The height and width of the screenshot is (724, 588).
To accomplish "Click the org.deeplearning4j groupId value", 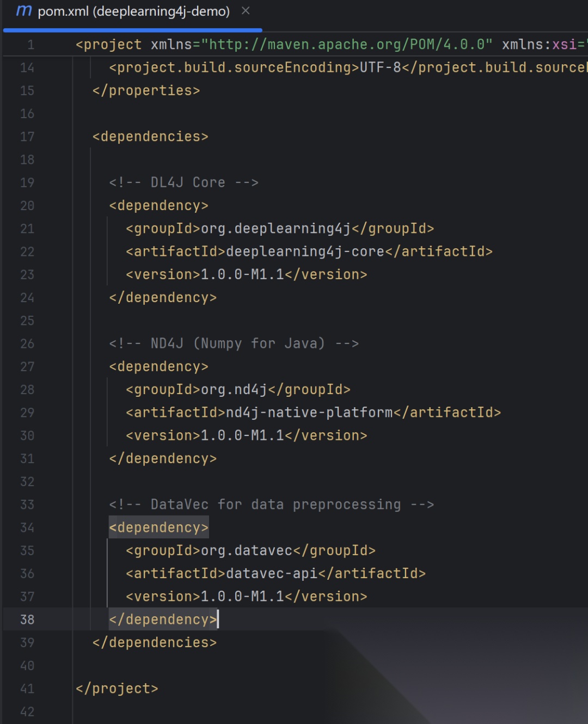I will [x=276, y=229].
